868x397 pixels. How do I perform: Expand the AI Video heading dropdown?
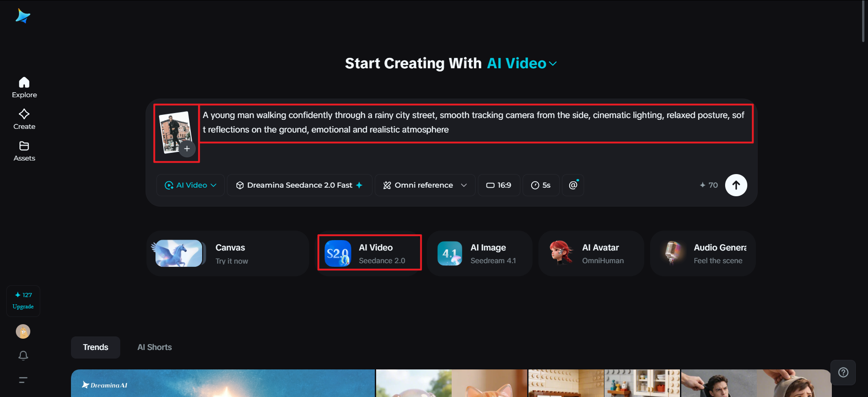point(522,63)
